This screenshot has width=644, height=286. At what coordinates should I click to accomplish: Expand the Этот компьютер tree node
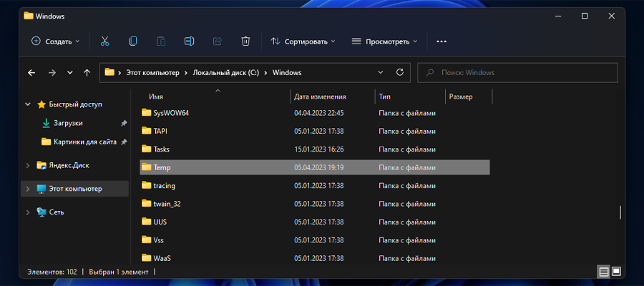pyautogui.click(x=28, y=189)
